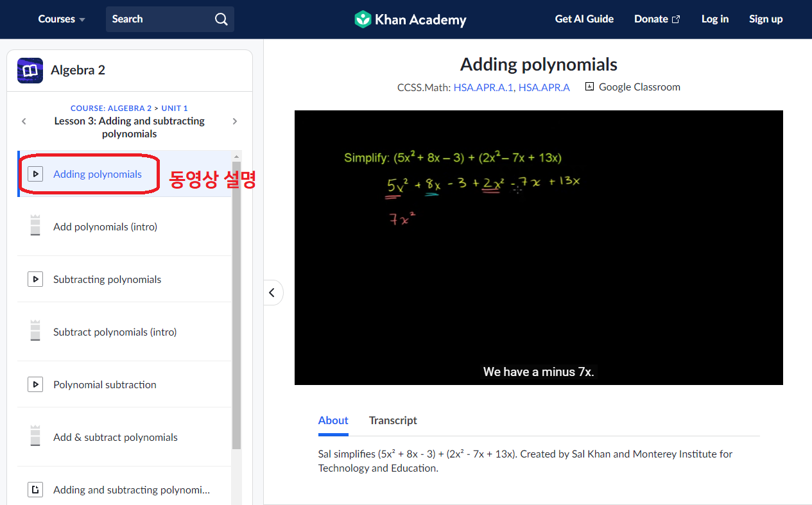Open HSA.APR.A.1 standard link
The image size is (812, 505).
pyautogui.click(x=483, y=87)
